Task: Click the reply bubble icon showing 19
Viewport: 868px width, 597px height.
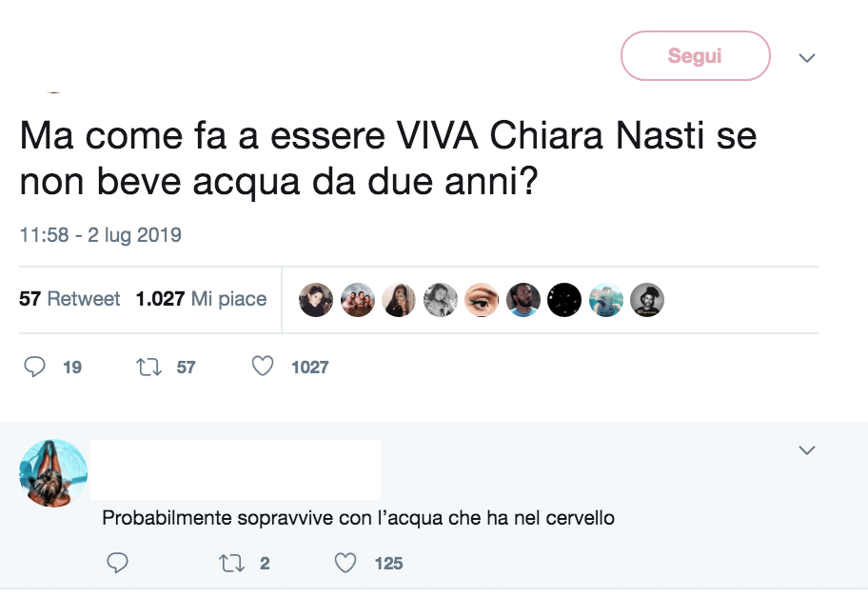Action: (36, 367)
